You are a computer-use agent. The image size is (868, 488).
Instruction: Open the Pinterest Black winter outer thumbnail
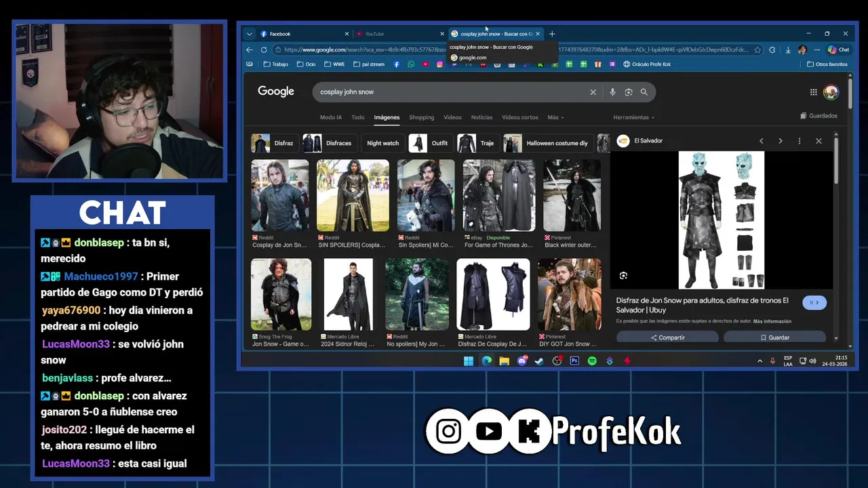point(572,195)
